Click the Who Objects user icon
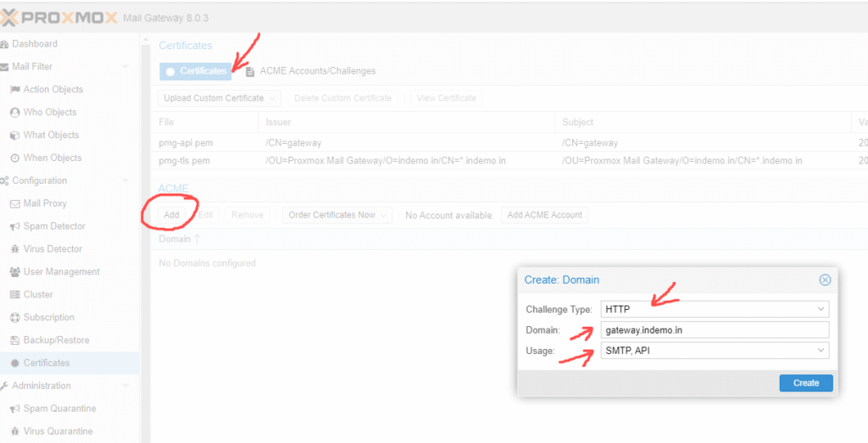This screenshot has width=868, height=443. point(15,113)
